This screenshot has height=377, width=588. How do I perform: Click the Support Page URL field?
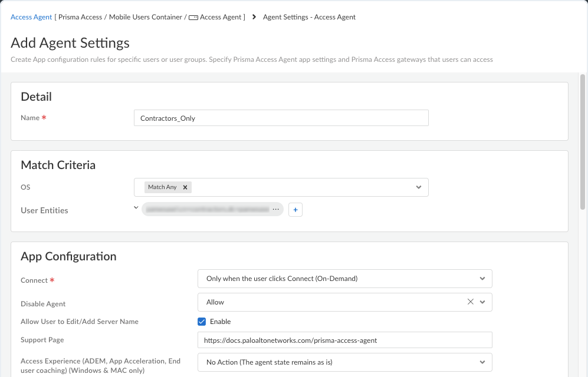[344, 340]
